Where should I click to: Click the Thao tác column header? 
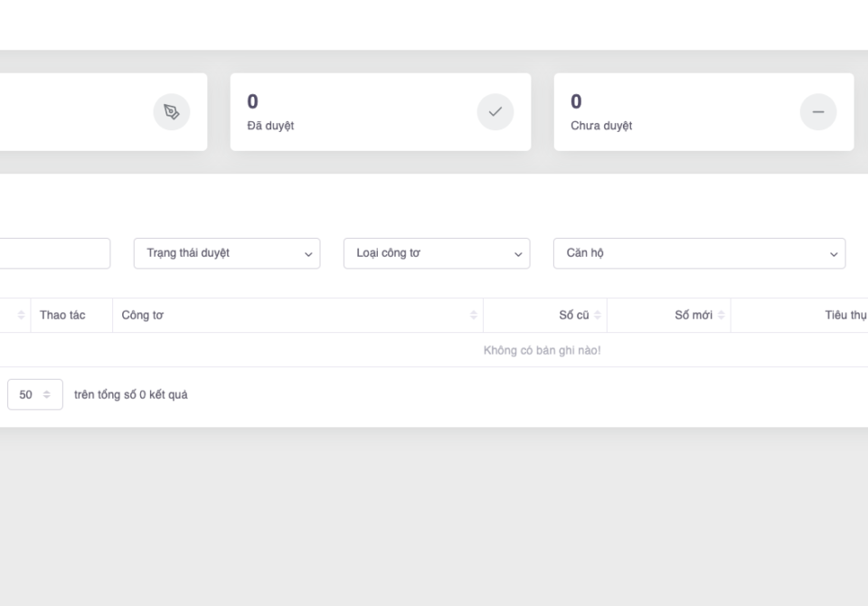pos(62,316)
